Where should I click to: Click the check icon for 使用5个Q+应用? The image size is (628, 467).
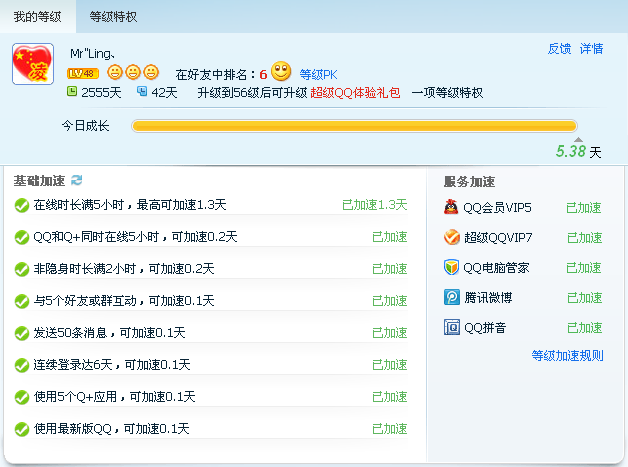(22, 397)
